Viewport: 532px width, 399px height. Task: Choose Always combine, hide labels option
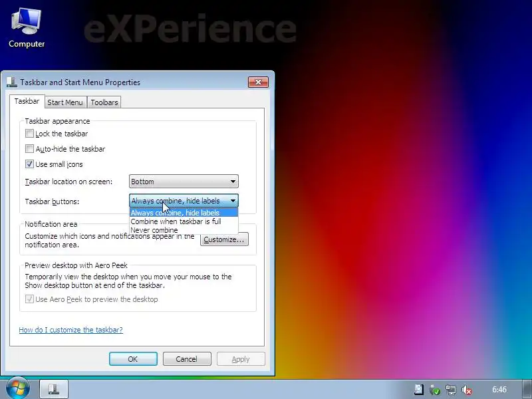tap(184, 213)
